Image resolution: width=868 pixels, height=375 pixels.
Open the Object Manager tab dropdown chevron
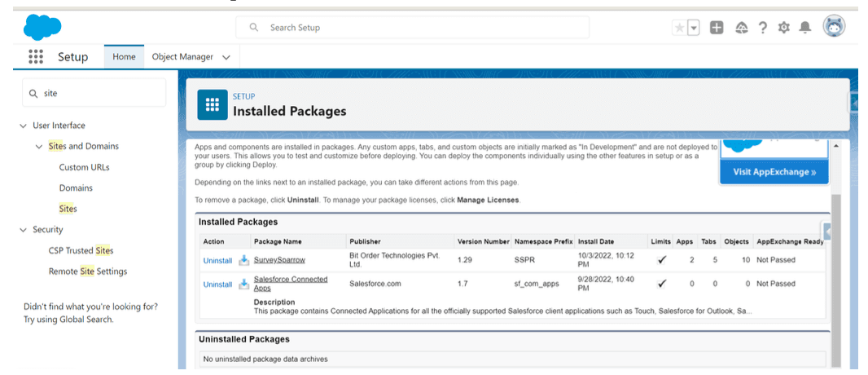coord(226,57)
